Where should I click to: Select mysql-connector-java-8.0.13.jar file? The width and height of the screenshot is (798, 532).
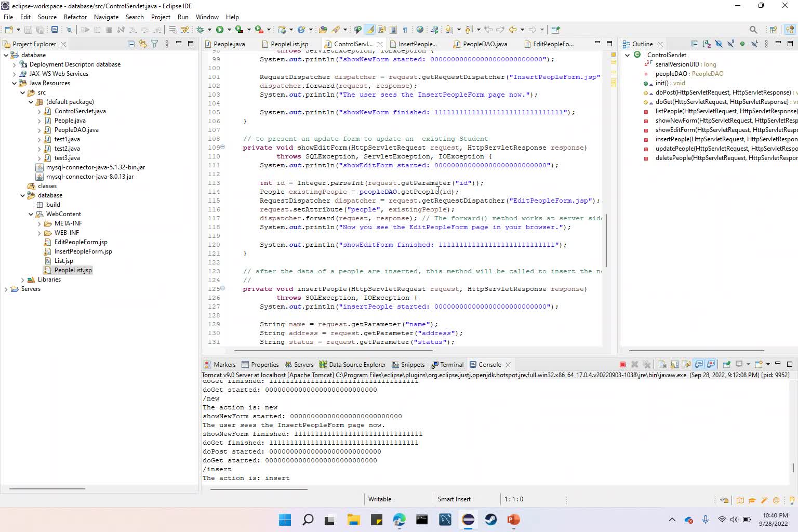(89, 177)
